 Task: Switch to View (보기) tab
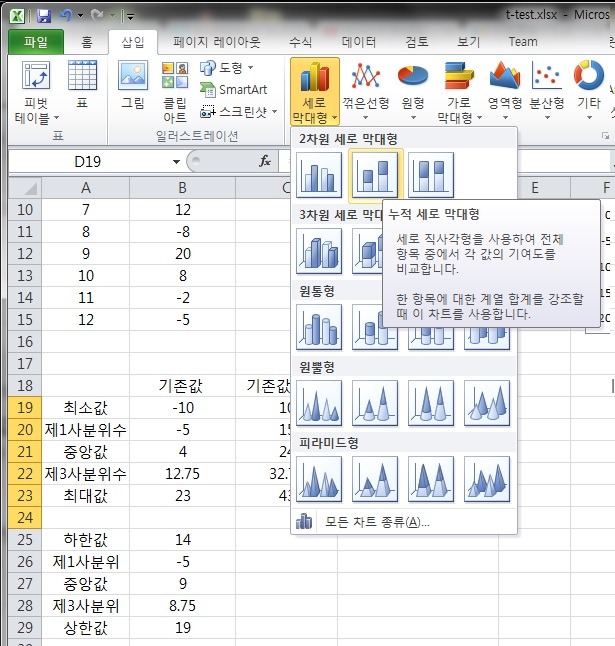pyautogui.click(x=468, y=42)
